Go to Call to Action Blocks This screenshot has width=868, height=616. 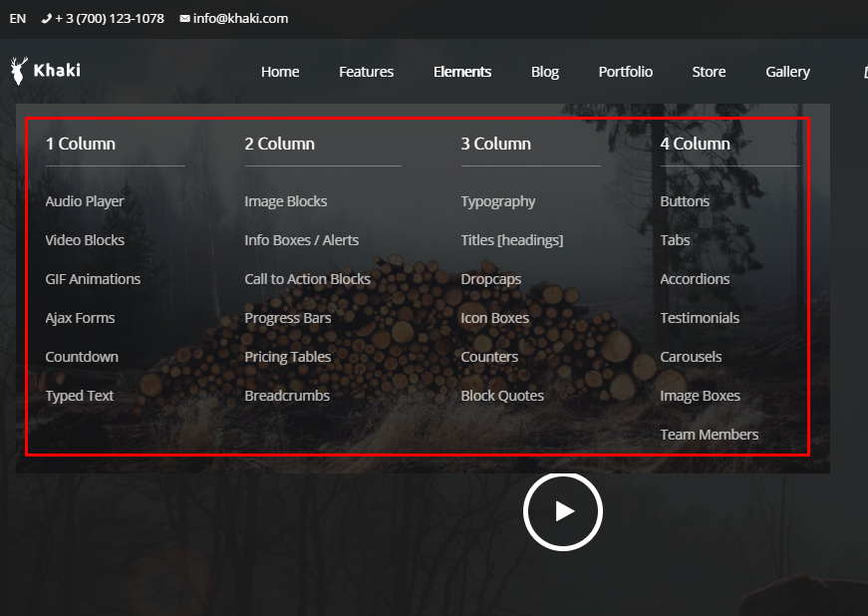(308, 279)
